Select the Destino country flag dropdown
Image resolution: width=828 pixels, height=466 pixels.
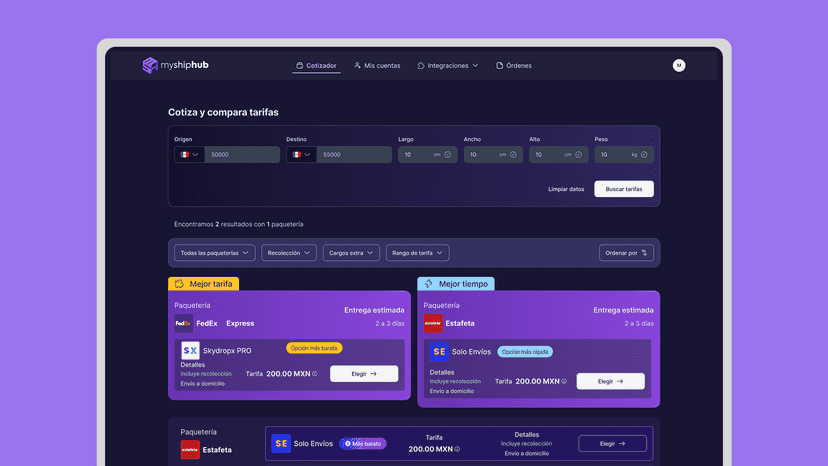point(301,155)
